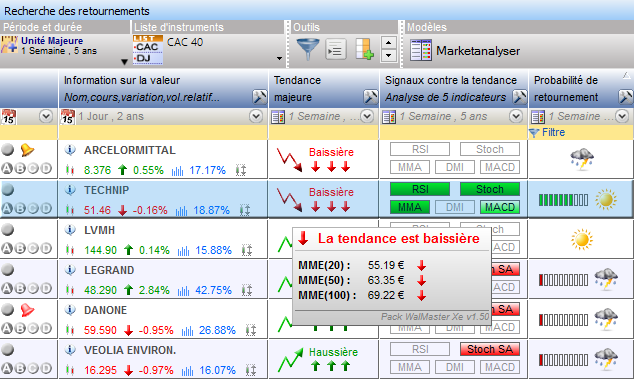Click the Filtre link under Probabilité column
634x379 pixels.
(x=553, y=132)
